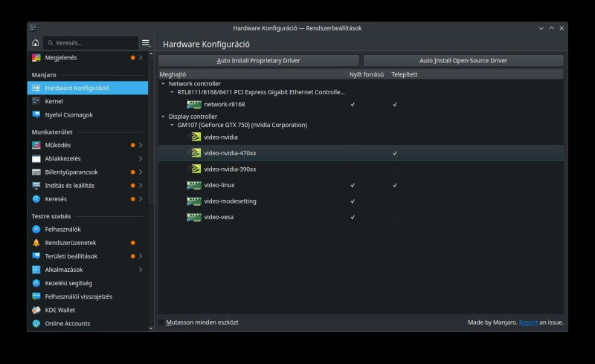
Task: Click the Rendszerüzenetek bell icon
Action: [x=36, y=243]
